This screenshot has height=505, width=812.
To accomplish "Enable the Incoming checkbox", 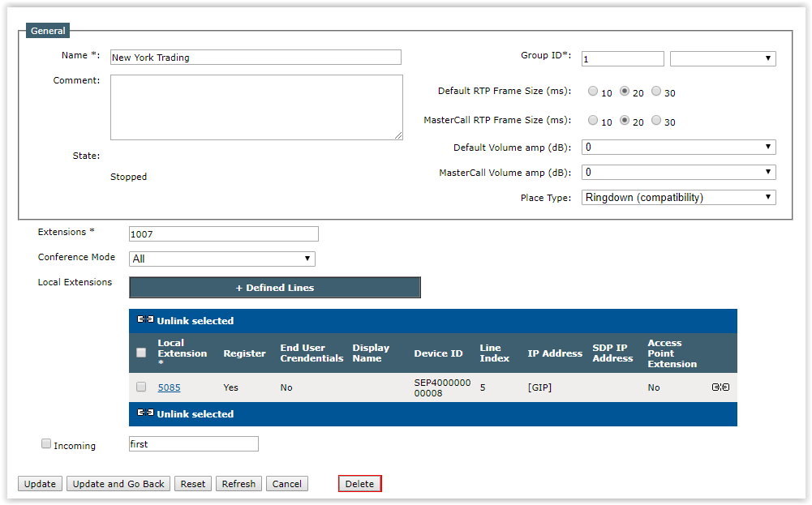I will click(x=46, y=443).
